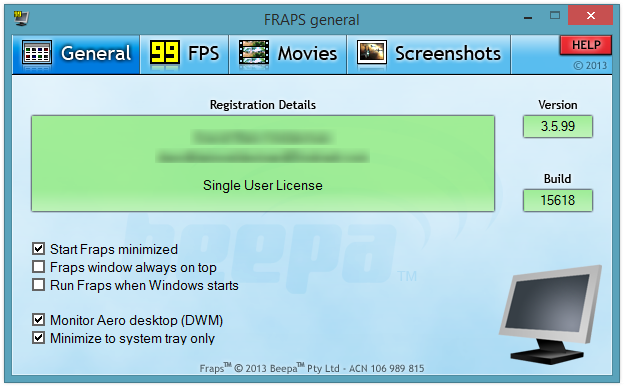Open the General tab
This screenshot has width=625, height=387.
tap(76, 54)
